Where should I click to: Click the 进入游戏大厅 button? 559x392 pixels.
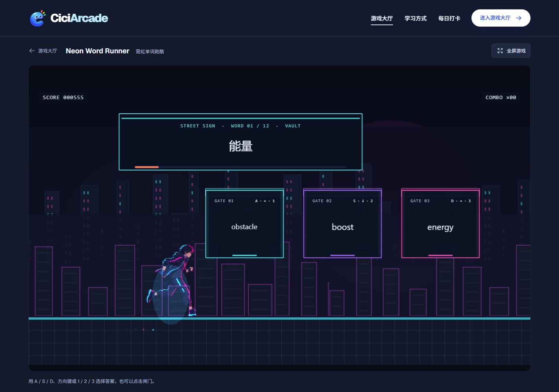coord(501,18)
